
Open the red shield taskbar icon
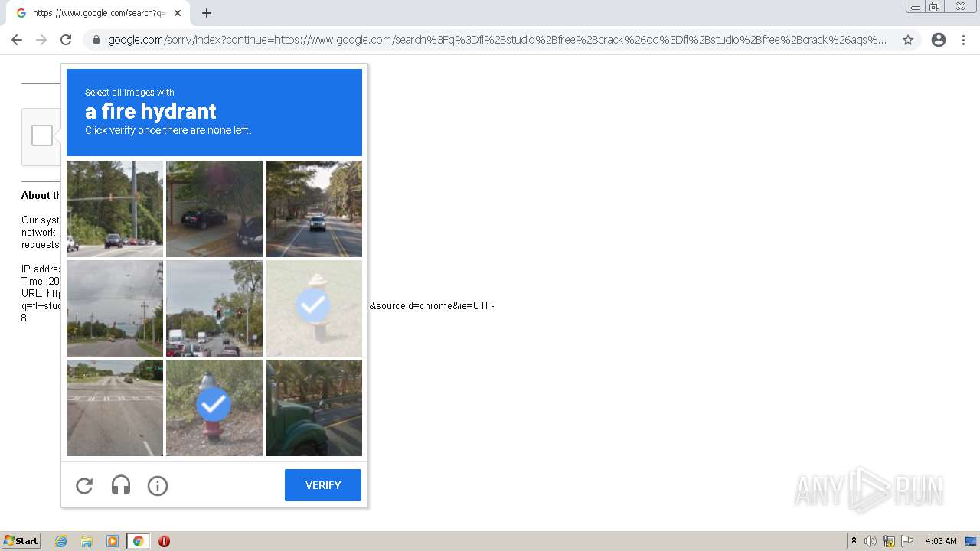pos(164,541)
